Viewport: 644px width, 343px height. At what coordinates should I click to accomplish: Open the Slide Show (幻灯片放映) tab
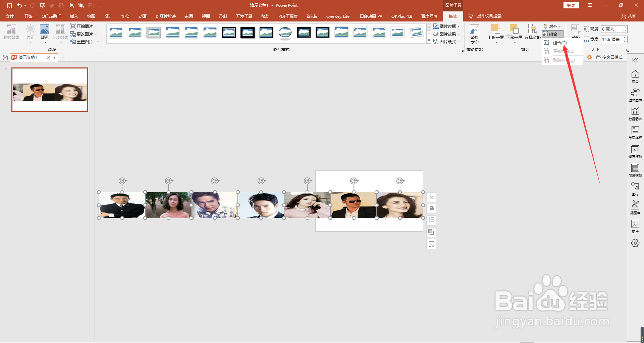point(165,16)
